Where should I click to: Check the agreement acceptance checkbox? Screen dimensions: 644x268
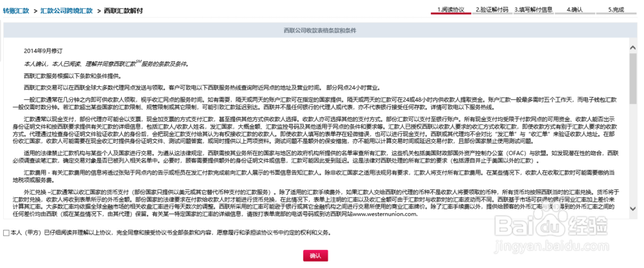pos(6,233)
